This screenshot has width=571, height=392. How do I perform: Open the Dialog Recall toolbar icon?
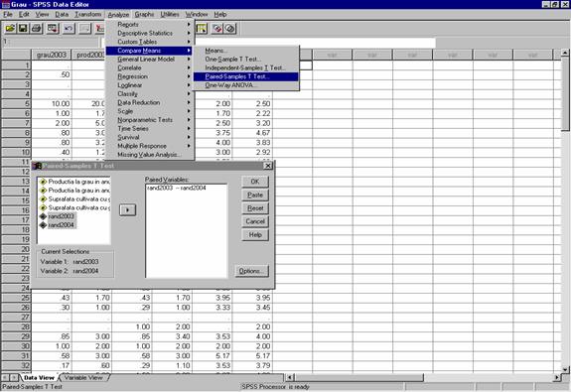[x=53, y=29]
